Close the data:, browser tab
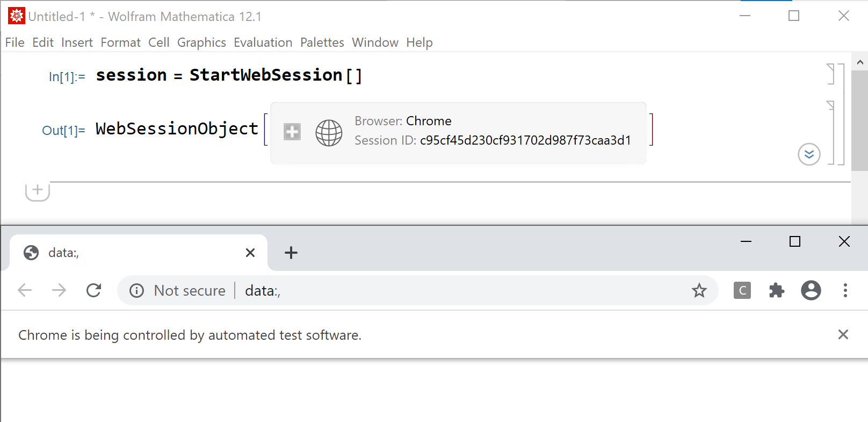 coord(250,253)
